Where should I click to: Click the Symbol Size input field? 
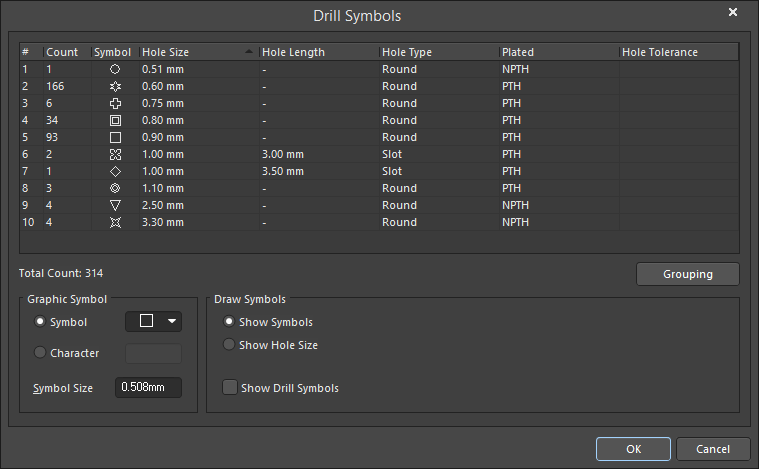coord(148,387)
